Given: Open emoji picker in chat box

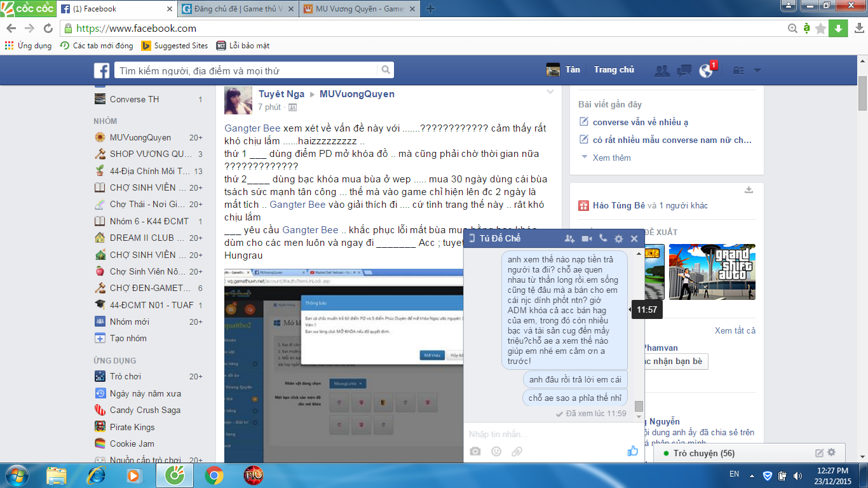Looking at the screenshot, I should (496, 451).
